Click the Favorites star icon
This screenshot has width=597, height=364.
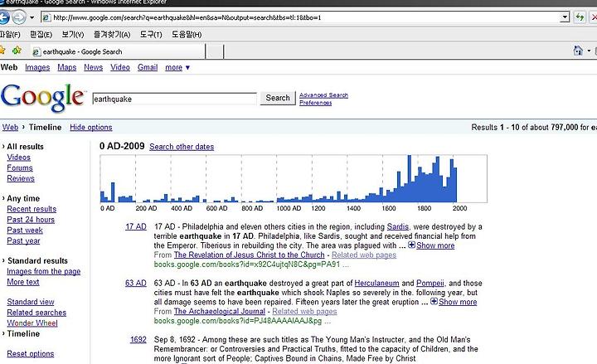[x=2, y=51]
